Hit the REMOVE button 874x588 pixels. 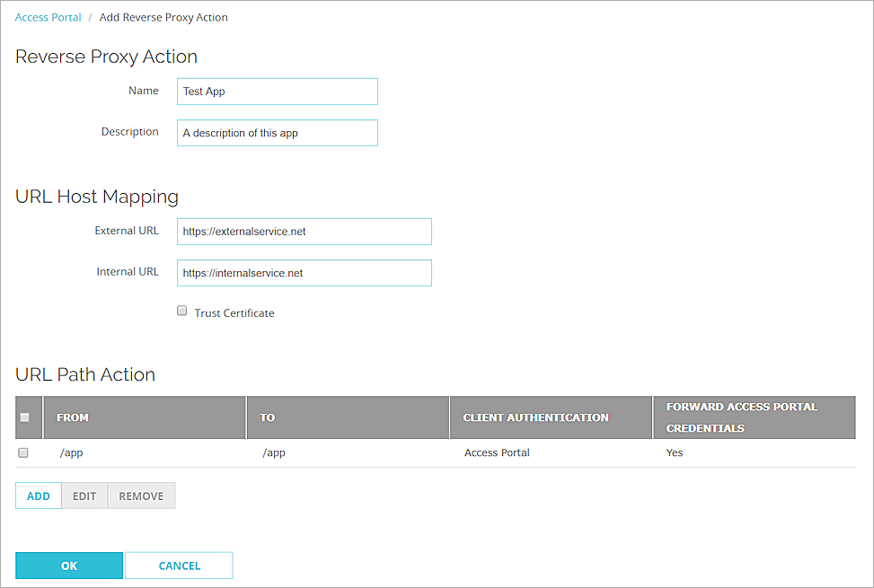141,496
